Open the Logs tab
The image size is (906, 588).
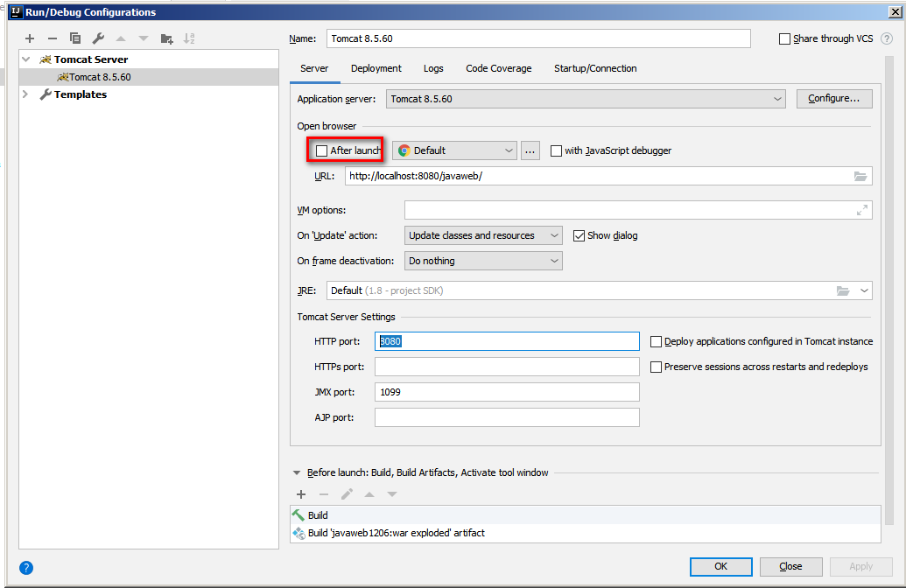[x=433, y=68]
